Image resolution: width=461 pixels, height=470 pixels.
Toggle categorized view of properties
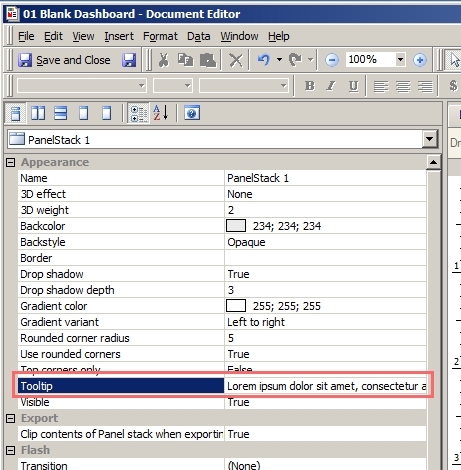pos(139,113)
